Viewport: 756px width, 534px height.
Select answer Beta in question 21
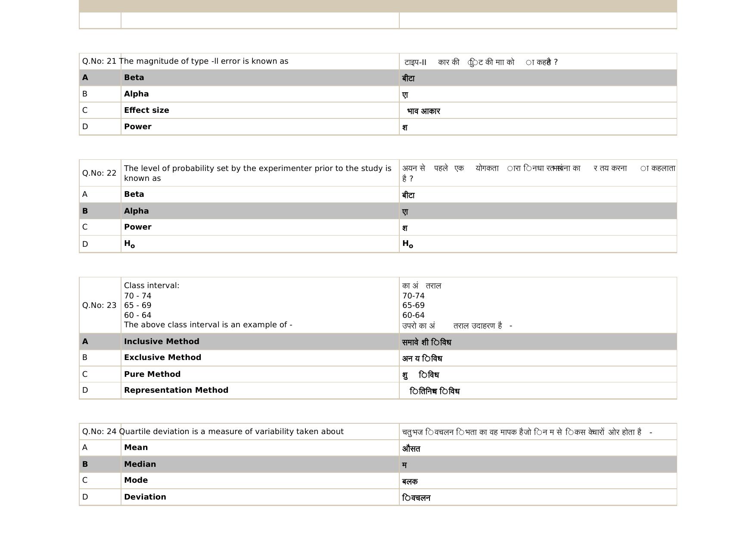[134, 78]
